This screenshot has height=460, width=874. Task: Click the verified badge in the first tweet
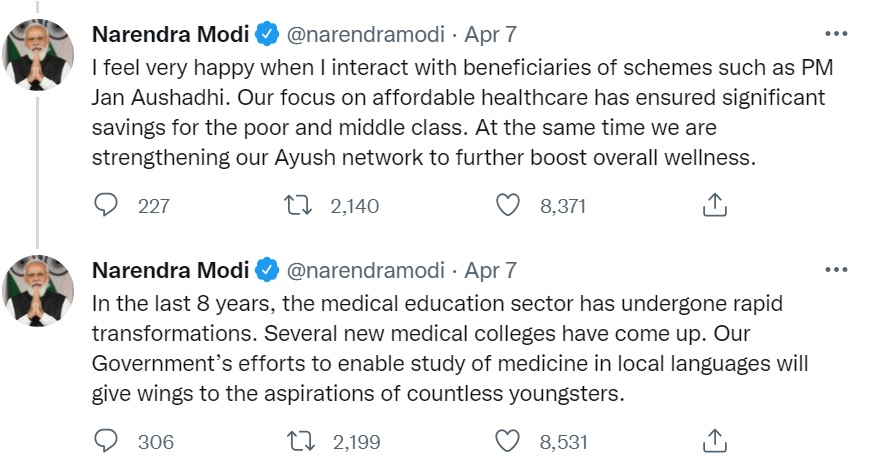tap(266, 35)
